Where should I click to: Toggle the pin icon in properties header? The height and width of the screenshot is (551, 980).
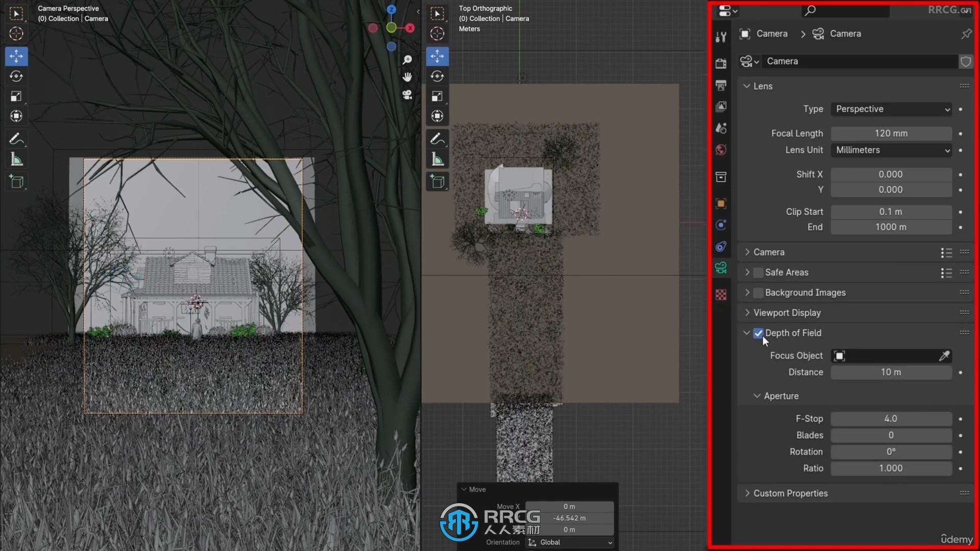(x=966, y=34)
